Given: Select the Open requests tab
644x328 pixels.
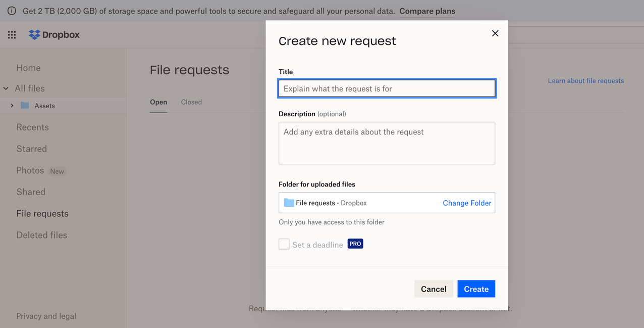Looking at the screenshot, I should tap(158, 102).
